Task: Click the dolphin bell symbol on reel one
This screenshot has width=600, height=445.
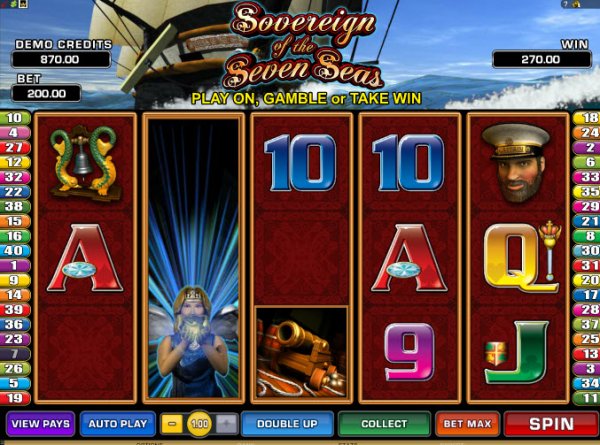Action: (x=85, y=163)
